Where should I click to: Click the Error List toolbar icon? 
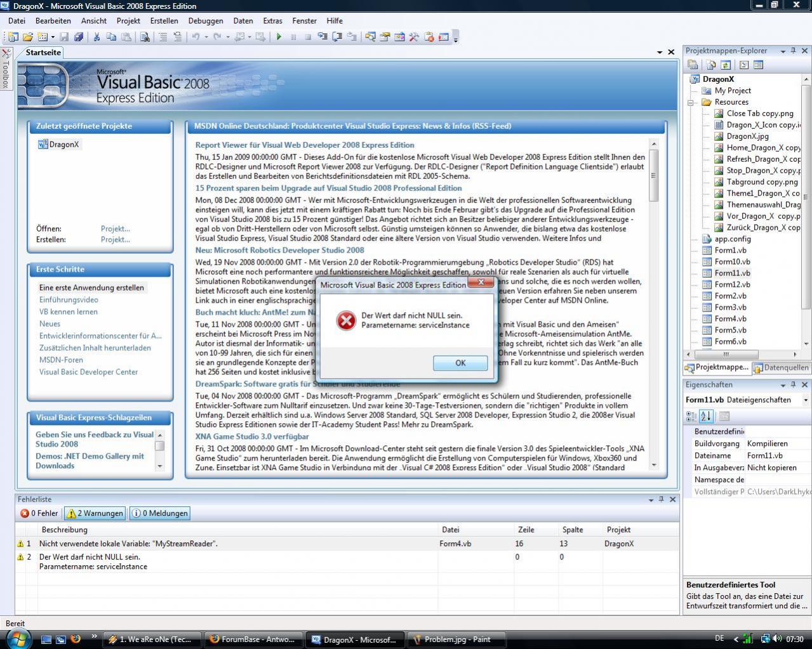point(429,37)
